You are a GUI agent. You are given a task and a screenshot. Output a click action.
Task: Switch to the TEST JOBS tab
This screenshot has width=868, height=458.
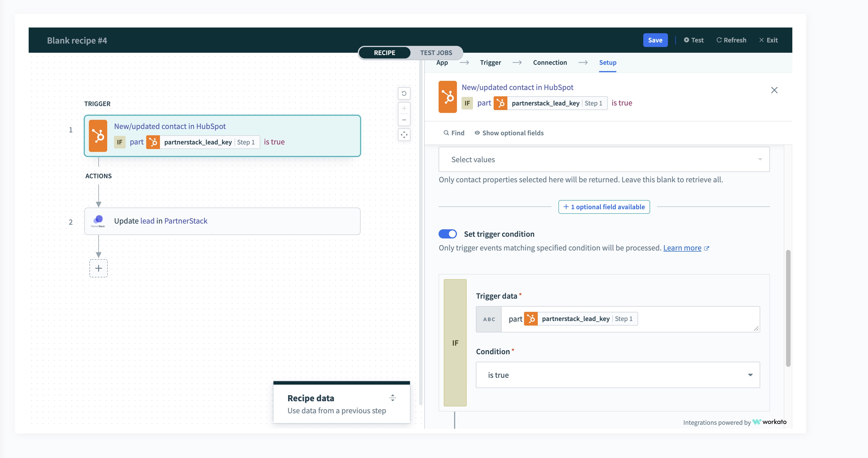436,52
